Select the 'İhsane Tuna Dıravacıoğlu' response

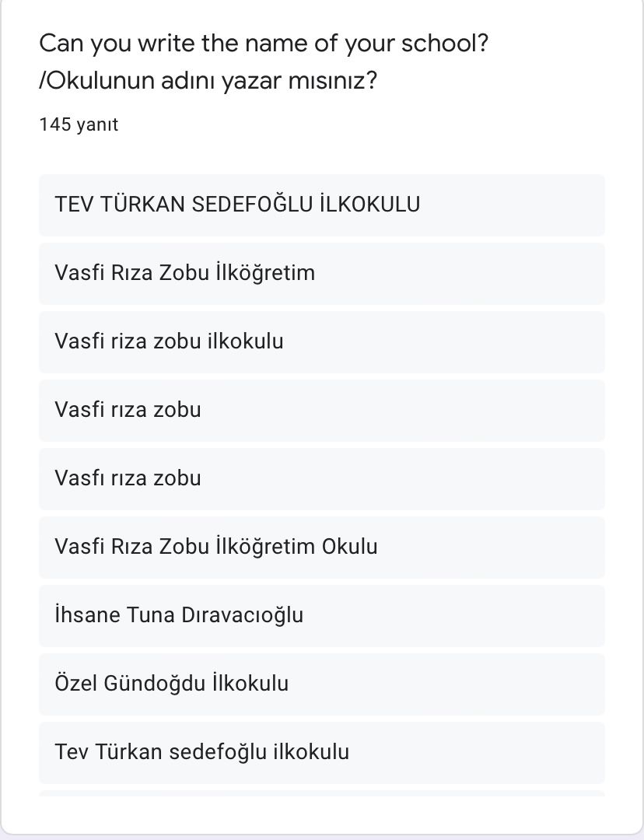[179, 615]
